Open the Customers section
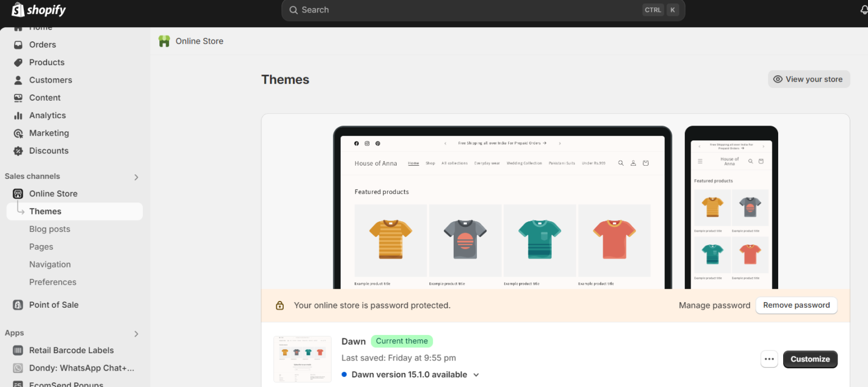The width and height of the screenshot is (868, 387). pos(18,80)
